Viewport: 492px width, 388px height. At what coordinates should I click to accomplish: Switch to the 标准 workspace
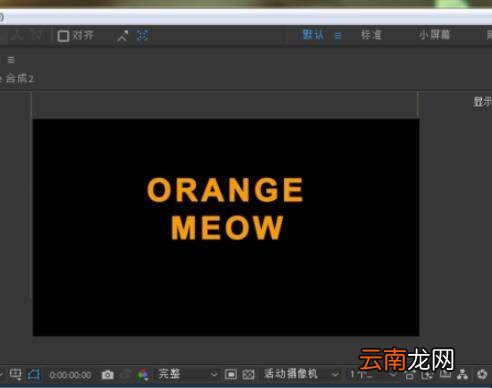(x=371, y=35)
